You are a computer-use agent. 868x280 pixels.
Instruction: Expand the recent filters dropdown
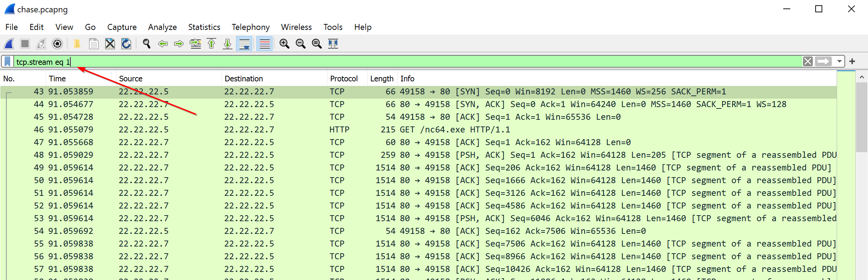coord(840,62)
